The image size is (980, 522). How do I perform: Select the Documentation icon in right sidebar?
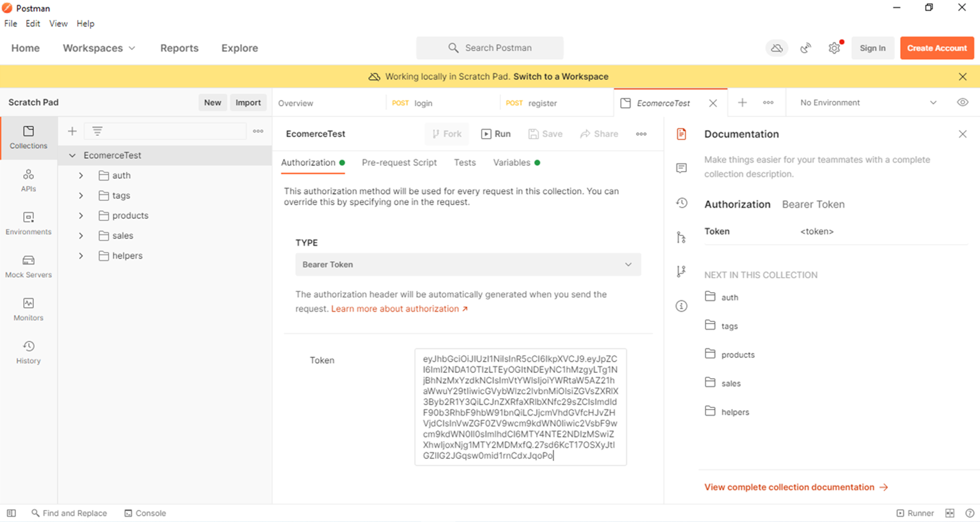[681, 134]
